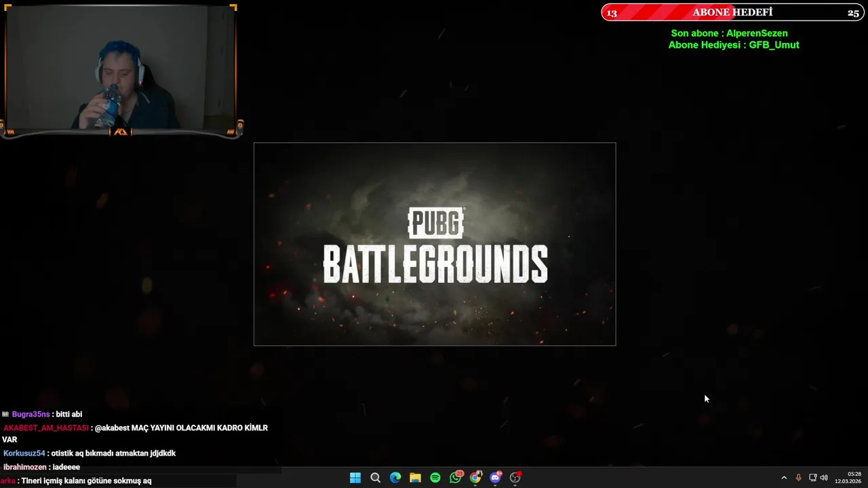Image resolution: width=868 pixels, height=488 pixels.
Task: Open WhatsApp with 23 unread badge
Action: pyautogui.click(x=456, y=477)
